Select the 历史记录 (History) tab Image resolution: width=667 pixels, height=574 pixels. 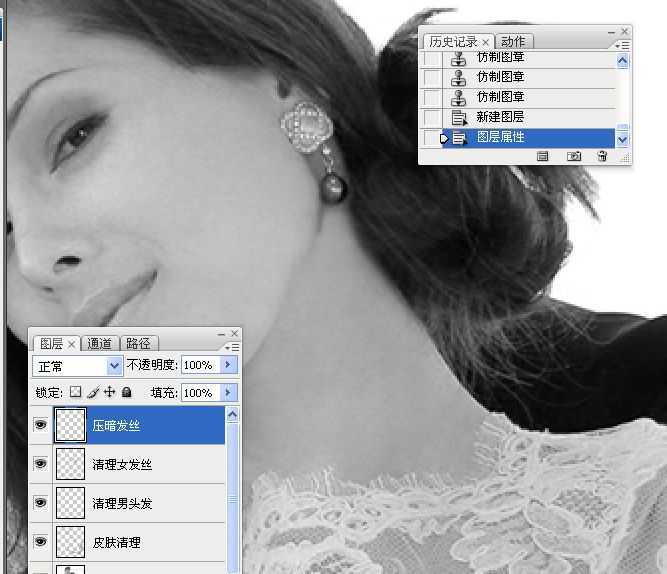point(453,41)
